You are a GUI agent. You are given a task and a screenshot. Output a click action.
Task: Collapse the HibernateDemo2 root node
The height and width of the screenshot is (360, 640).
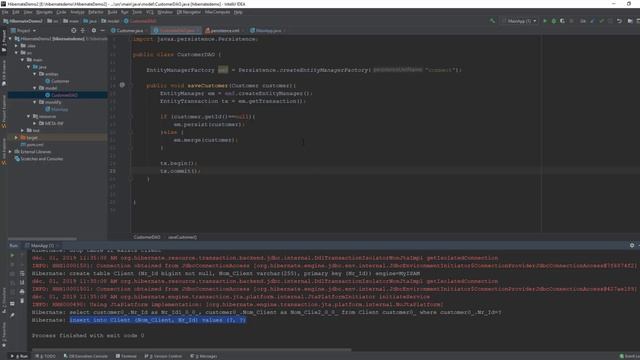[x=11, y=39]
